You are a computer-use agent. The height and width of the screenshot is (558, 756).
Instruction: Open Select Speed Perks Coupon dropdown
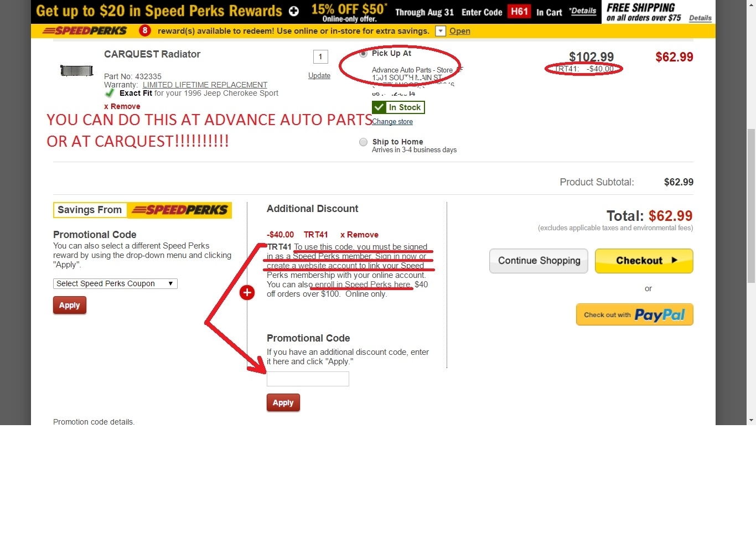[115, 283]
